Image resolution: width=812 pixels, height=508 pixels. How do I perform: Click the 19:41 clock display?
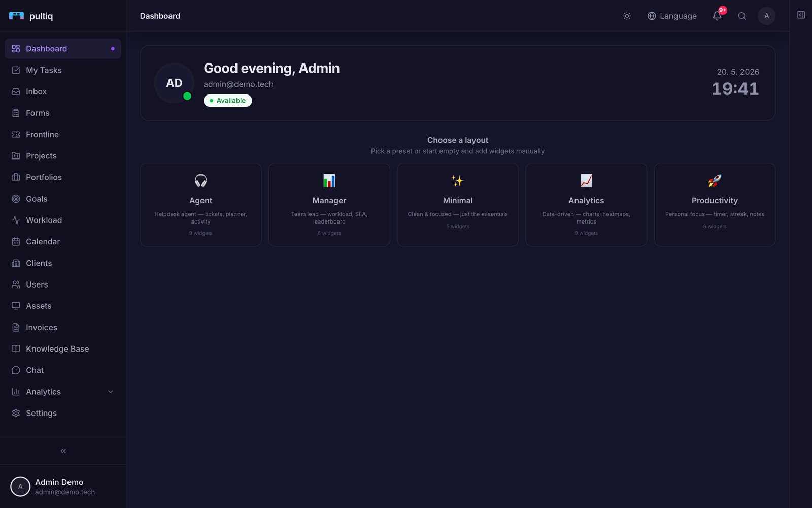[735, 89]
